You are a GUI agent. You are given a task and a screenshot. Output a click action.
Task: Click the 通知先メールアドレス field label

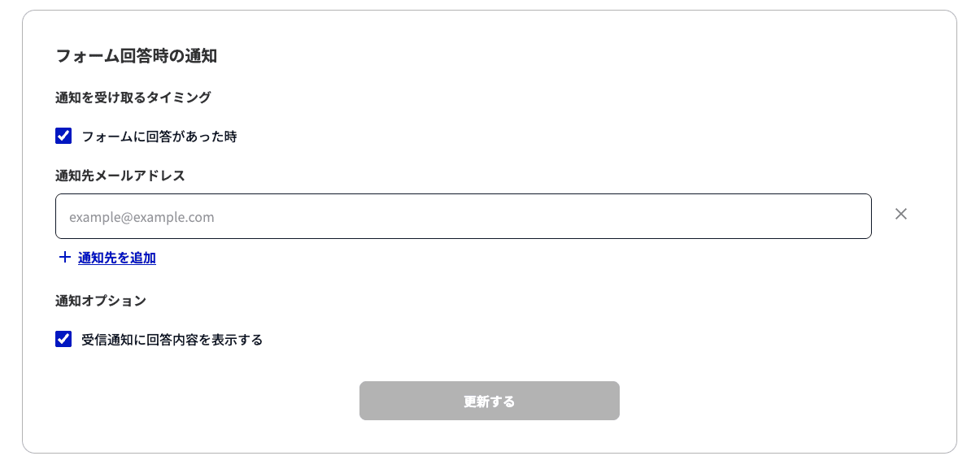pos(120,176)
